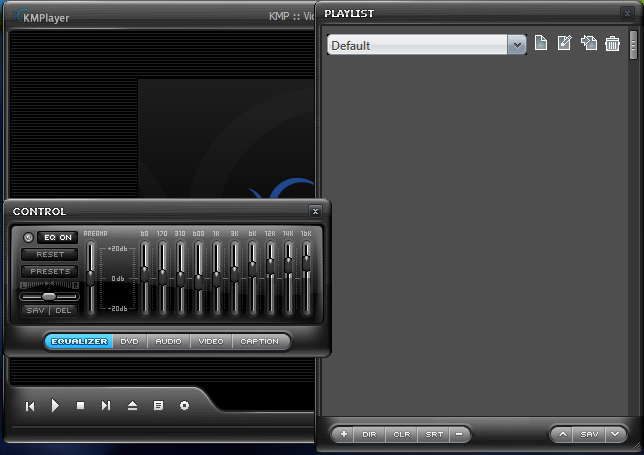Delete playlist with the trash icon
The image size is (644, 455).
(x=612, y=43)
